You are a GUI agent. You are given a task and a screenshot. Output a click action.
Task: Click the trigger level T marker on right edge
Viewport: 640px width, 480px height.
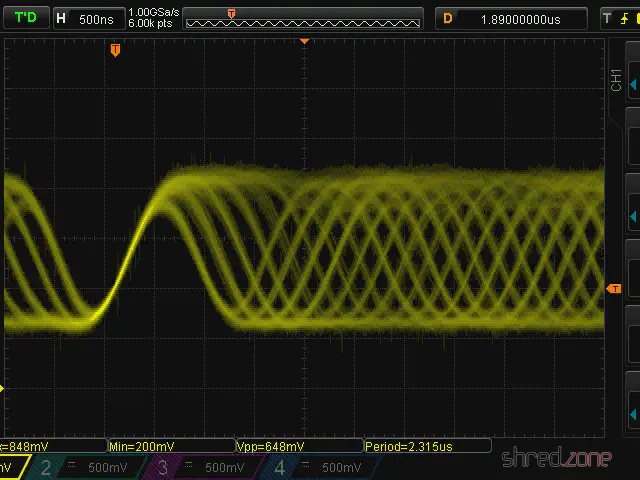[613, 288]
